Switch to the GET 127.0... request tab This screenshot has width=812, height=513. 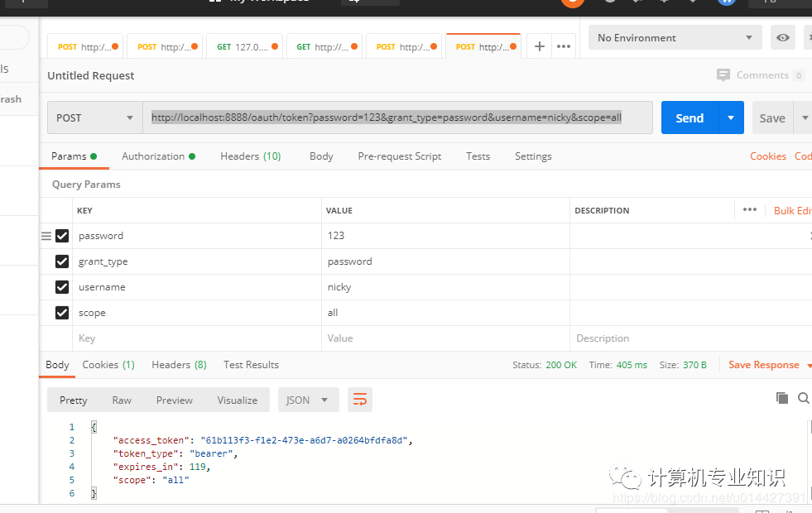244,46
